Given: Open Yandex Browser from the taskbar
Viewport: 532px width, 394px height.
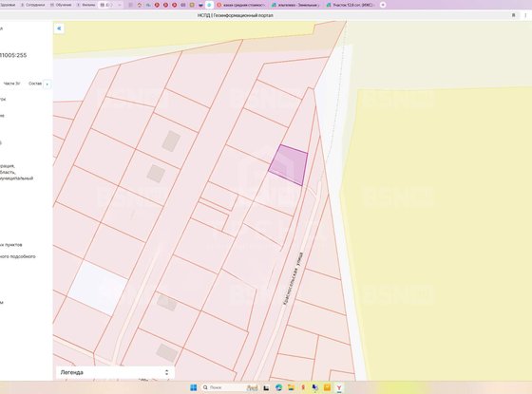Looking at the screenshot, I should pos(339,387).
